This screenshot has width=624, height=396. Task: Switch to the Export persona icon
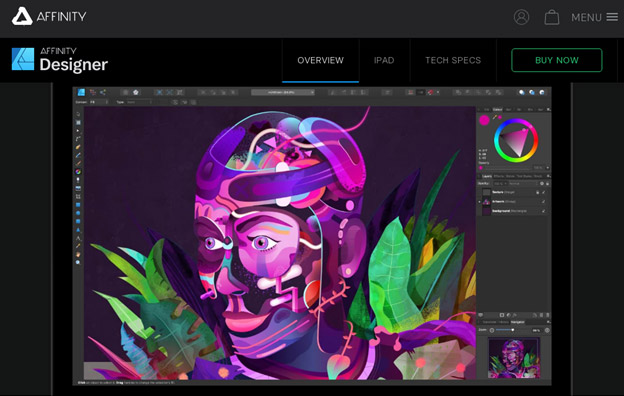pos(103,92)
